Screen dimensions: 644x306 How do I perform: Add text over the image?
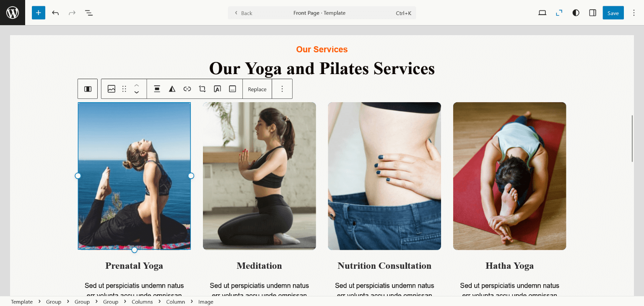click(x=218, y=89)
